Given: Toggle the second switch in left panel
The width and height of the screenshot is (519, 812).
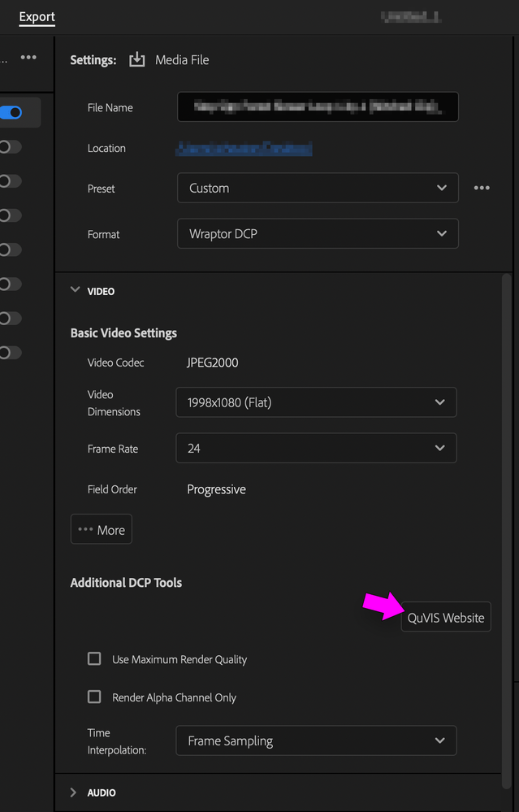Looking at the screenshot, I should 10,147.
